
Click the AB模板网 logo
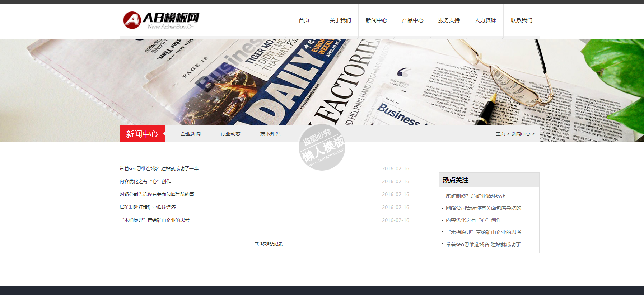coord(161,20)
